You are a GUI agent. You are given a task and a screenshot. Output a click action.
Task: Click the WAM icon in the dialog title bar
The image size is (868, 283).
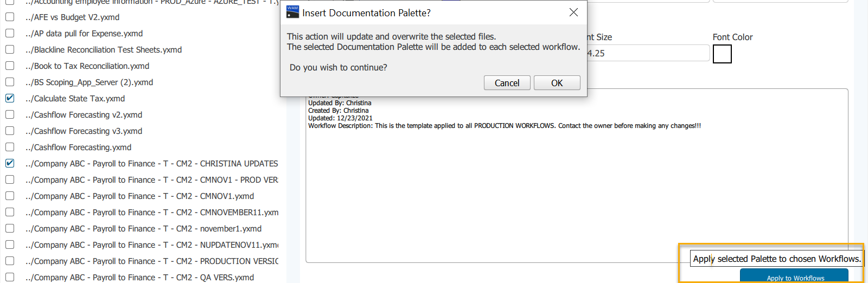pos(292,12)
